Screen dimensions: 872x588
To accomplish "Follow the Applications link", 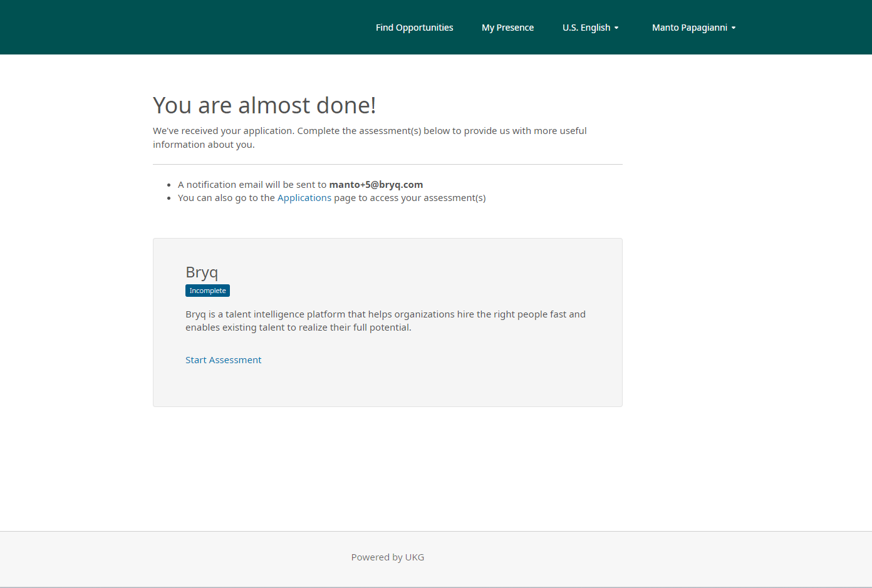I will pos(304,198).
